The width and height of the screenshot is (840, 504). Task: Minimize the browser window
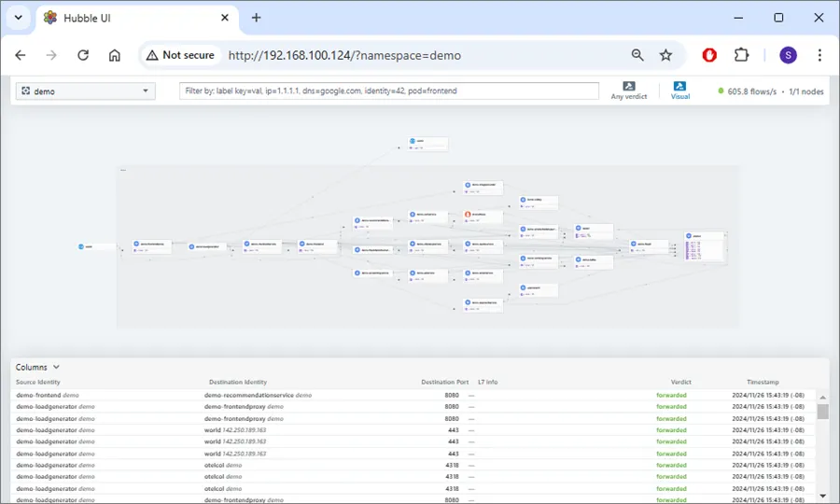tap(739, 18)
